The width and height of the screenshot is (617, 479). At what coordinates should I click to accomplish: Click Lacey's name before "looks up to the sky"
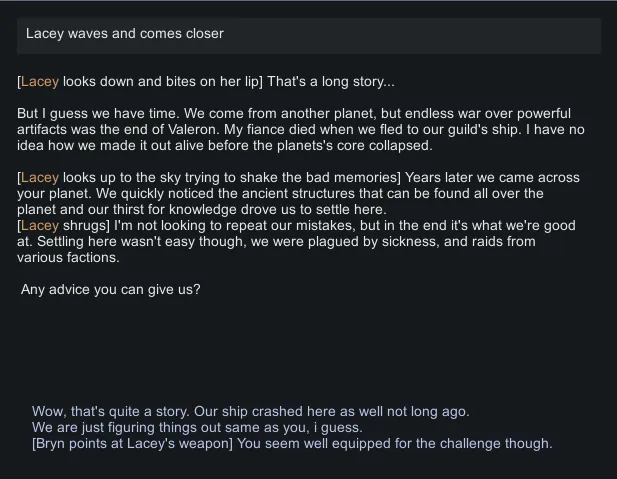click(40, 177)
